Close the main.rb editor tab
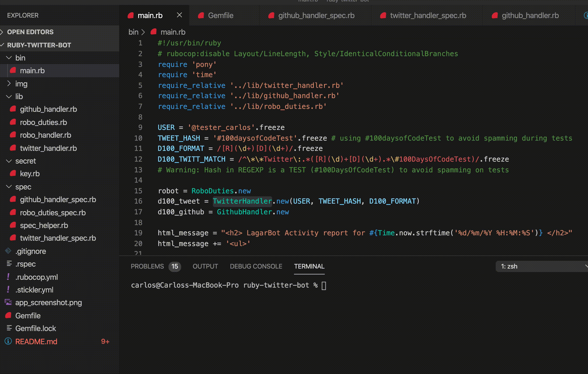The height and width of the screenshot is (374, 588). [179, 15]
